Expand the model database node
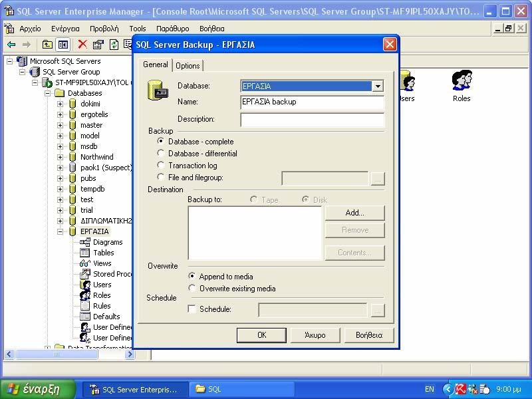The height and width of the screenshot is (399, 532). (x=60, y=136)
